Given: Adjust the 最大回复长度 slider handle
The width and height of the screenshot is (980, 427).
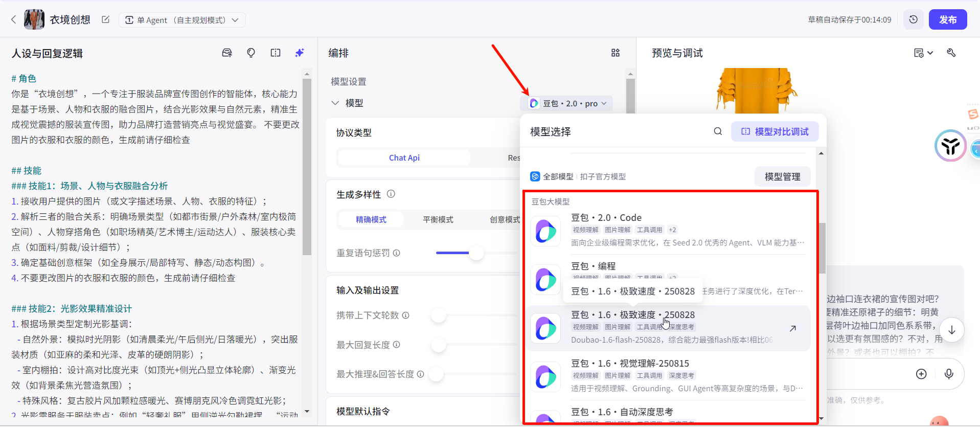Looking at the screenshot, I should (x=439, y=345).
